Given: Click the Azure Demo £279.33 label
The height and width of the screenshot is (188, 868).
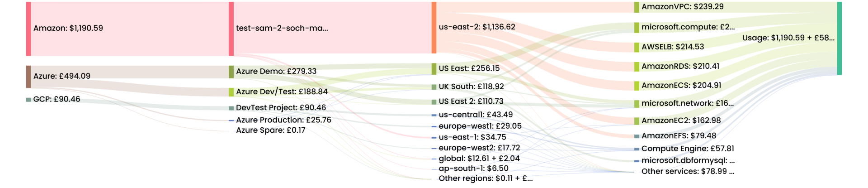Looking at the screenshot, I should coord(276,71).
